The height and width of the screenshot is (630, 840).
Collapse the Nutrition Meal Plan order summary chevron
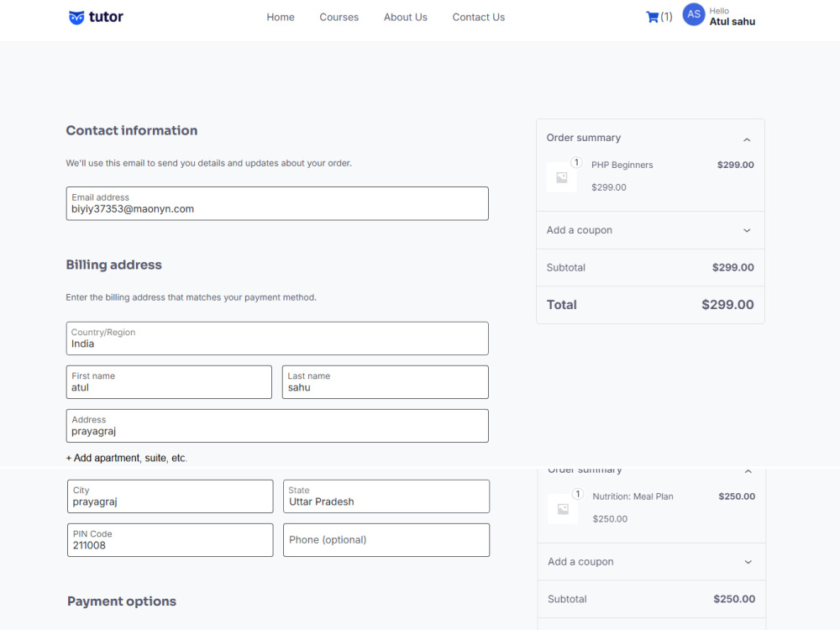pyautogui.click(x=748, y=471)
